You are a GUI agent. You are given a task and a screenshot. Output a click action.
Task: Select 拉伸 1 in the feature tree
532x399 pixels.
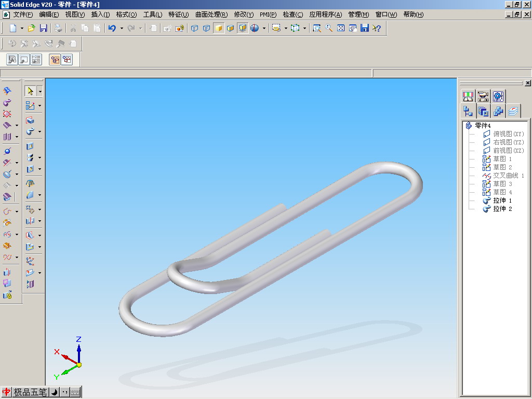pyautogui.click(x=502, y=201)
